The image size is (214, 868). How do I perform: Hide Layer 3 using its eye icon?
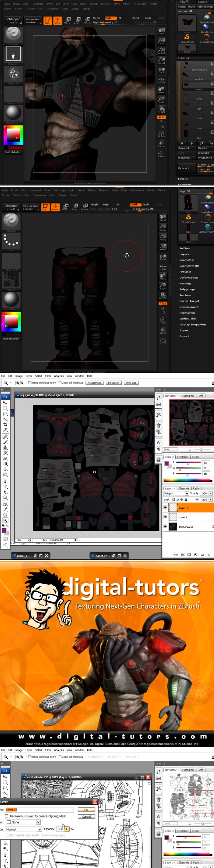165,507
